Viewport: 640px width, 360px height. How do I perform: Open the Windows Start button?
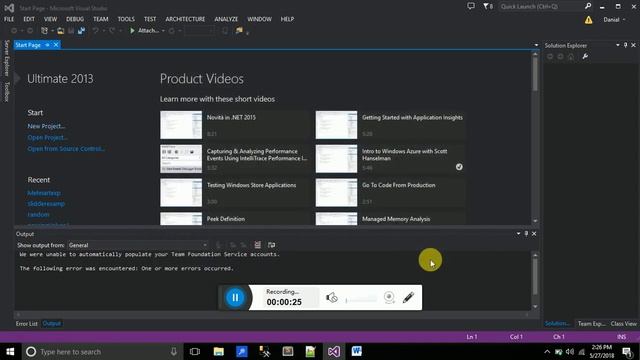point(10,351)
